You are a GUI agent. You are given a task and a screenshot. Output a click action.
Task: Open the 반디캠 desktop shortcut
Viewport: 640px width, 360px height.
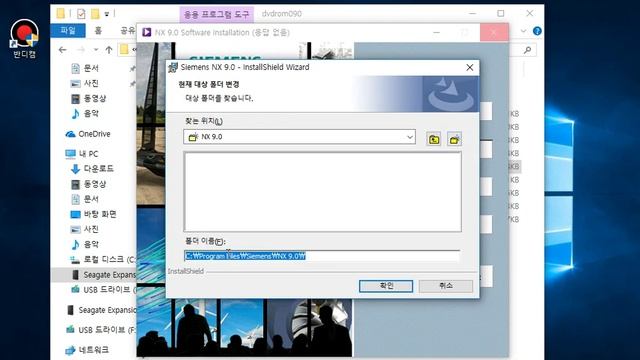[x=24, y=39]
